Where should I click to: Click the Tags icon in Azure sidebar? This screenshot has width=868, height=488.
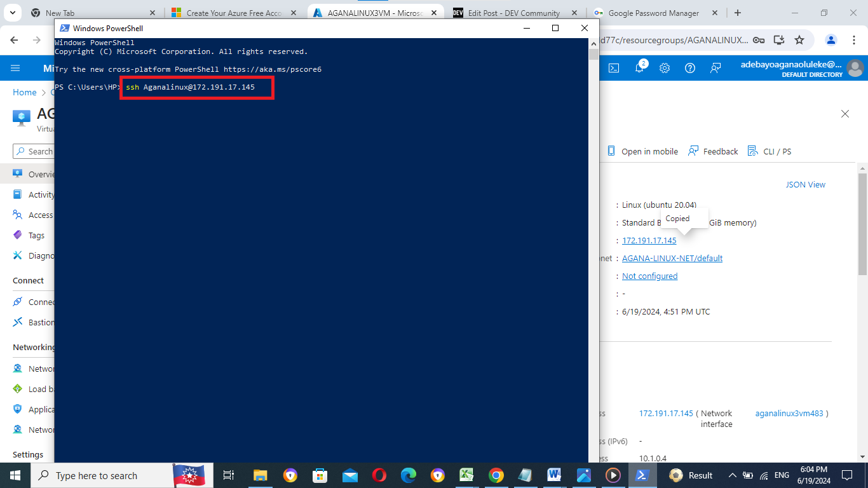pyautogui.click(x=18, y=235)
